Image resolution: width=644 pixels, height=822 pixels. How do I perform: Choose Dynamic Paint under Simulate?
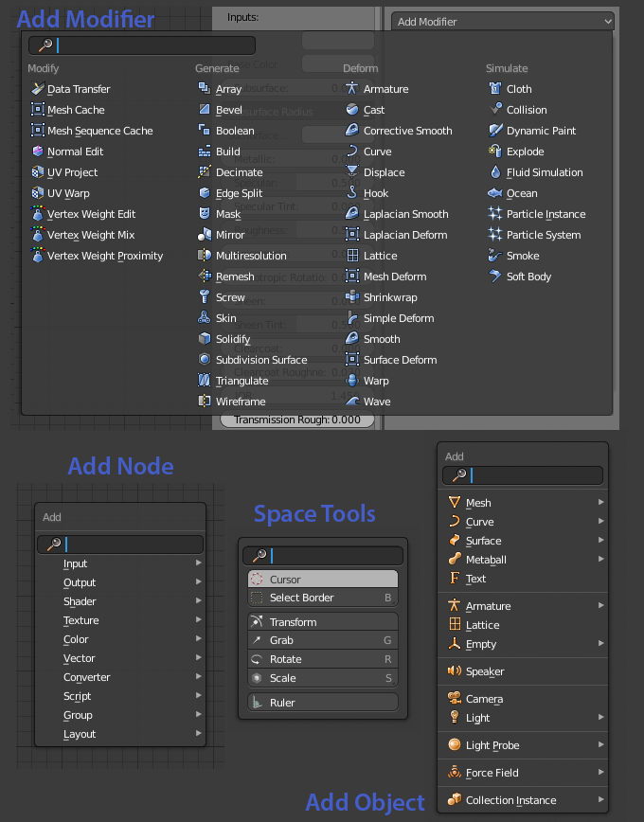(541, 130)
